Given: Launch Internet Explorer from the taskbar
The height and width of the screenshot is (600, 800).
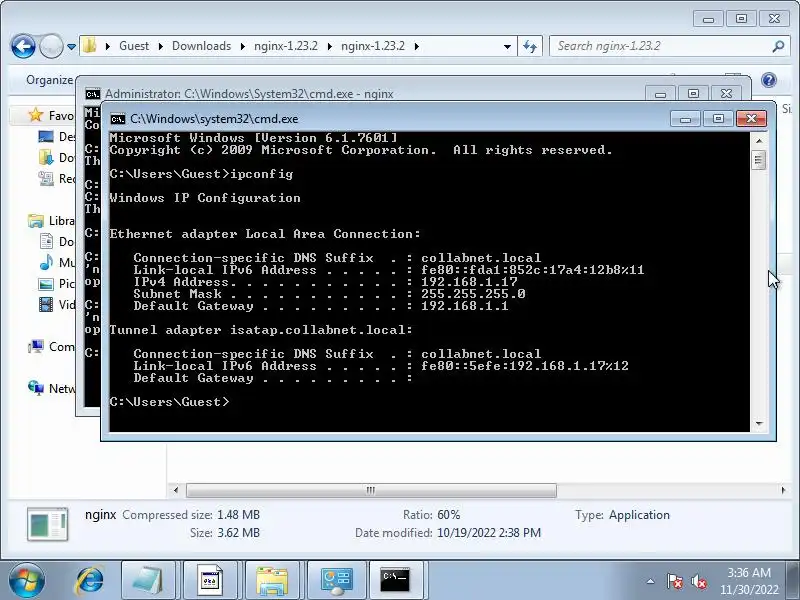Looking at the screenshot, I should point(90,581).
